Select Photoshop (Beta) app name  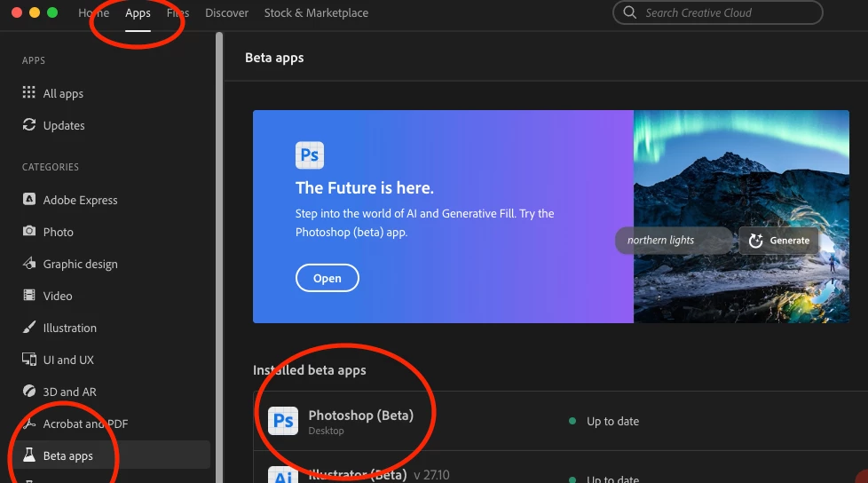(361, 416)
